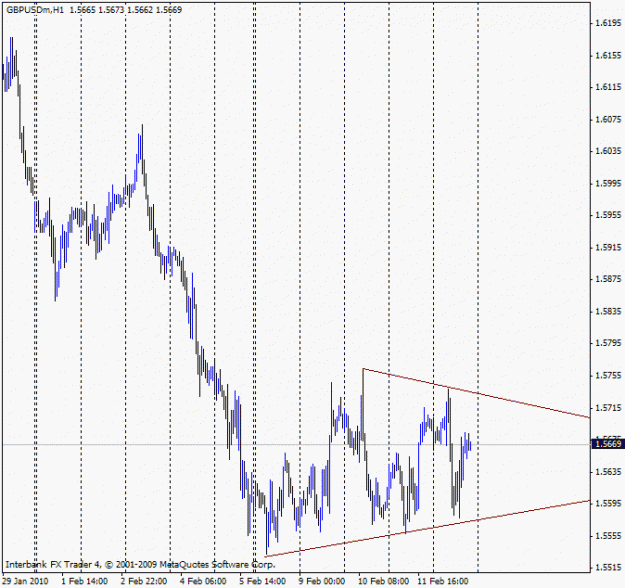625x588 pixels.
Task: Select the current price label 1.5669
Action: (607, 444)
